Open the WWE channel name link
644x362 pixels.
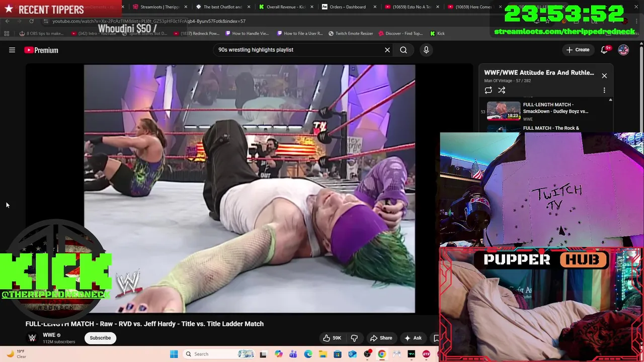(x=49, y=335)
